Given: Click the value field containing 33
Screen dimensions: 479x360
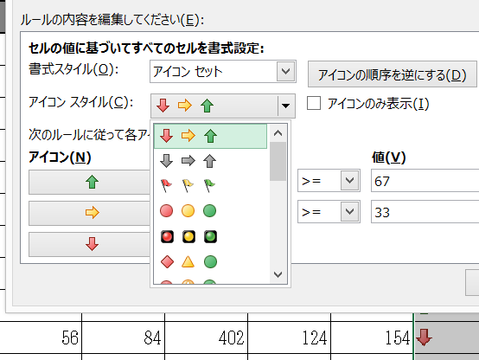Looking at the screenshot, I should [425, 212].
